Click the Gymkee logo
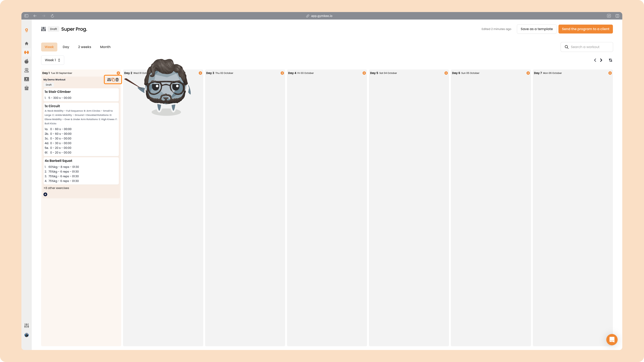644x362 pixels. click(x=27, y=30)
